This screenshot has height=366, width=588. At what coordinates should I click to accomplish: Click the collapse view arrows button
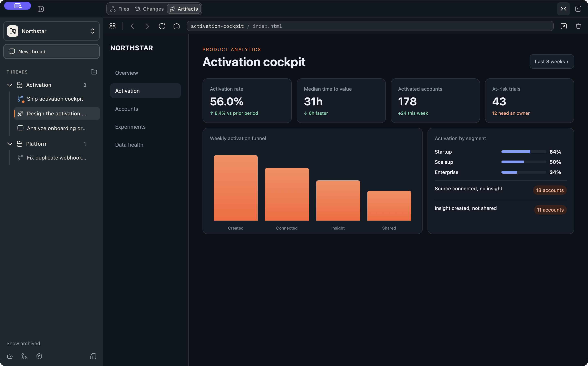[x=563, y=9]
